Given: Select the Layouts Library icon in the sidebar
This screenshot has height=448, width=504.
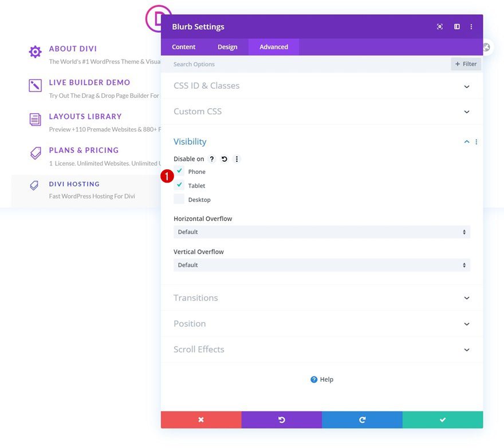Looking at the screenshot, I should pyautogui.click(x=35, y=120).
